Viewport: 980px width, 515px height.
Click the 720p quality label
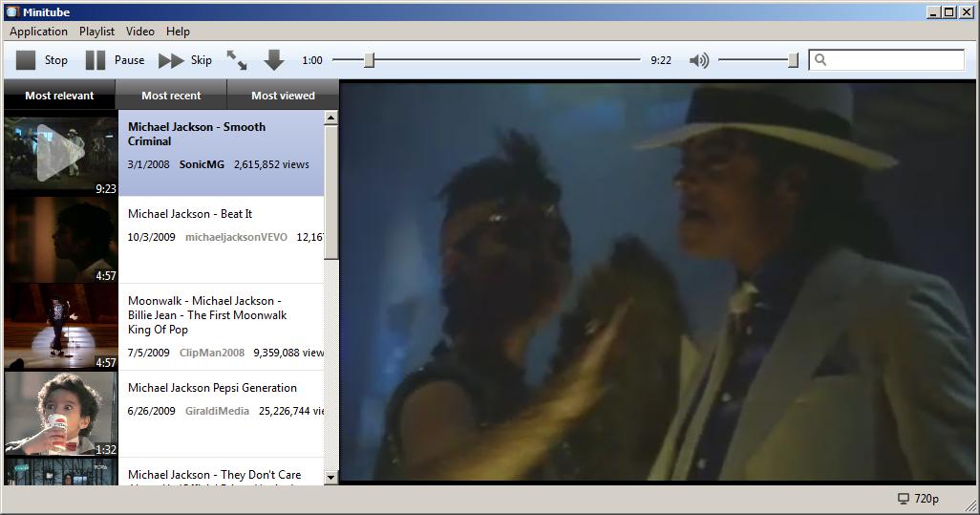click(927, 498)
